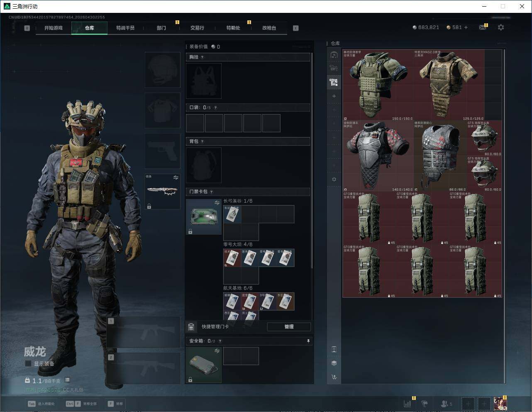
Task: Click the player avatar in the bottom right
Action: [x=500, y=403]
